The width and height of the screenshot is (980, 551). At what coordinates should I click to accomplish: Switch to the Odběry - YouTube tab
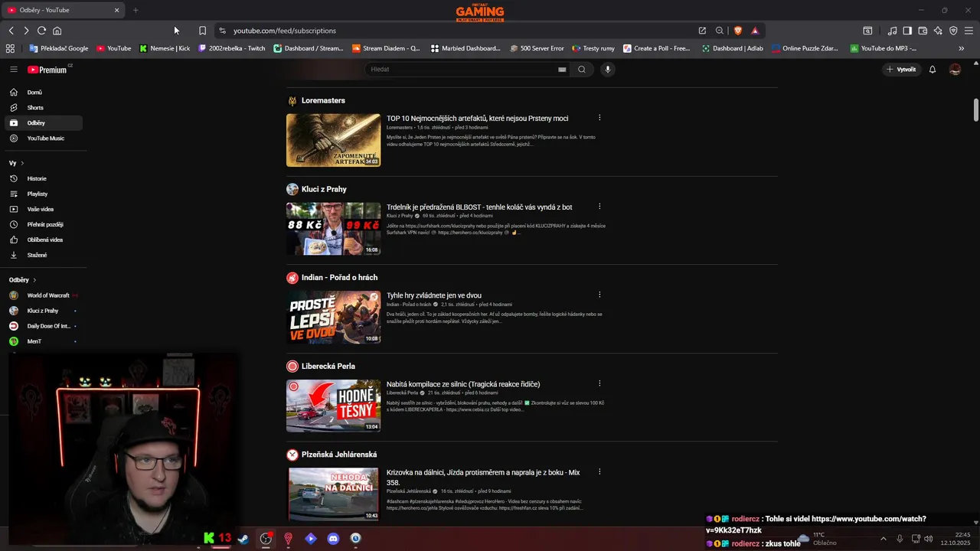coord(63,10)
